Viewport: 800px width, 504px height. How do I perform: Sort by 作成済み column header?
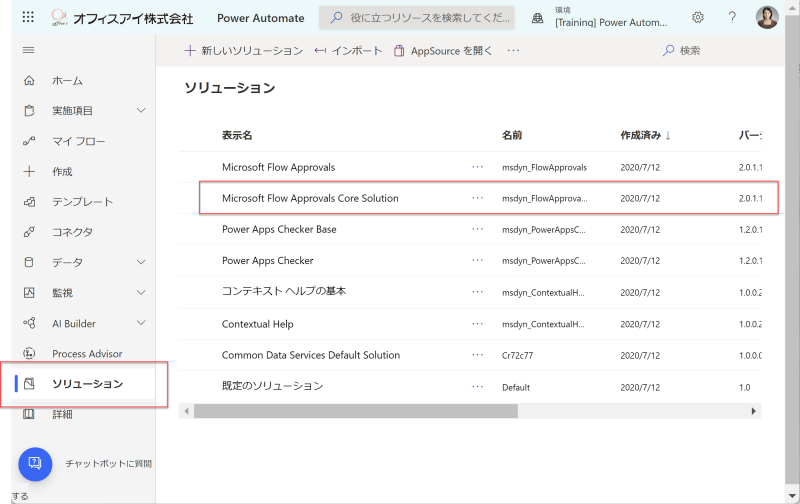(x=645, y=135)
